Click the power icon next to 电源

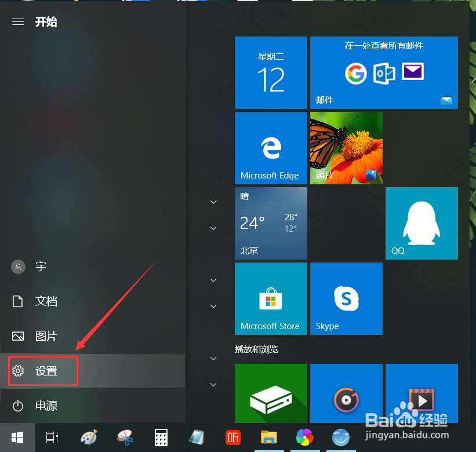18,406
